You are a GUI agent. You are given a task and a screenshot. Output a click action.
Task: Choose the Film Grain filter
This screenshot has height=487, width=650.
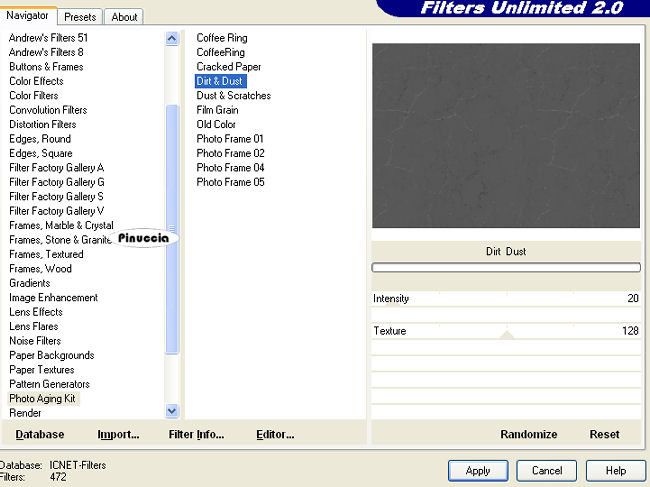[217, 110]
